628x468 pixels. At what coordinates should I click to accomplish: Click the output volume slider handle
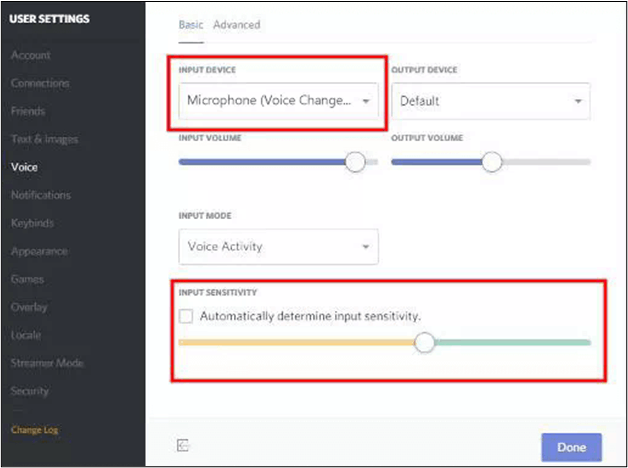pos(491,162)
